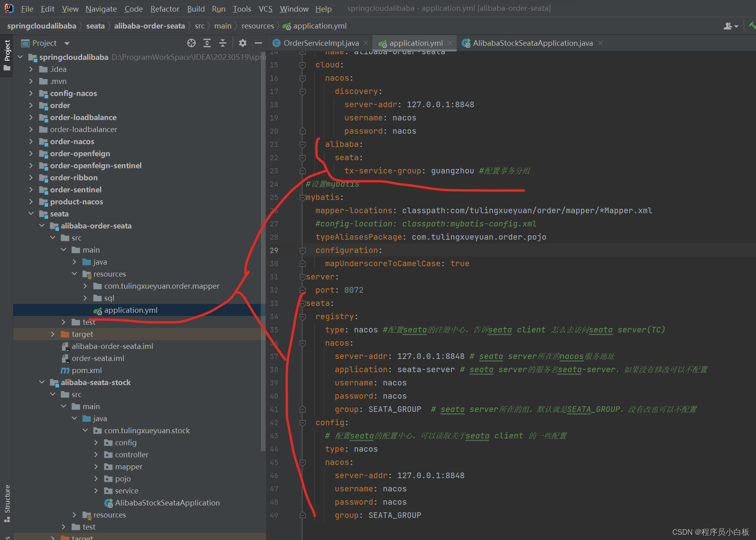Viewport: 756px width, 540px height.
Task: Fold the registry: block at line 34
Action: click(x=303, y=317)
